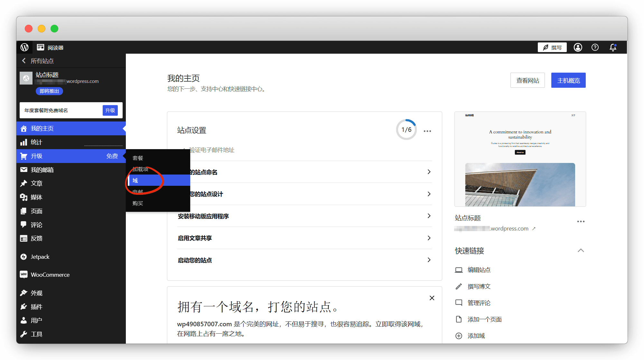Open the 站点设置 three-dot options menu
The width and height of the screenshot is (644, 360).
coord(427,131)
